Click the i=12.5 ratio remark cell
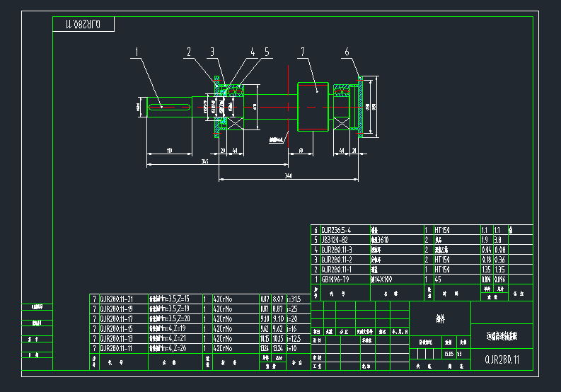 pos(299,338)
